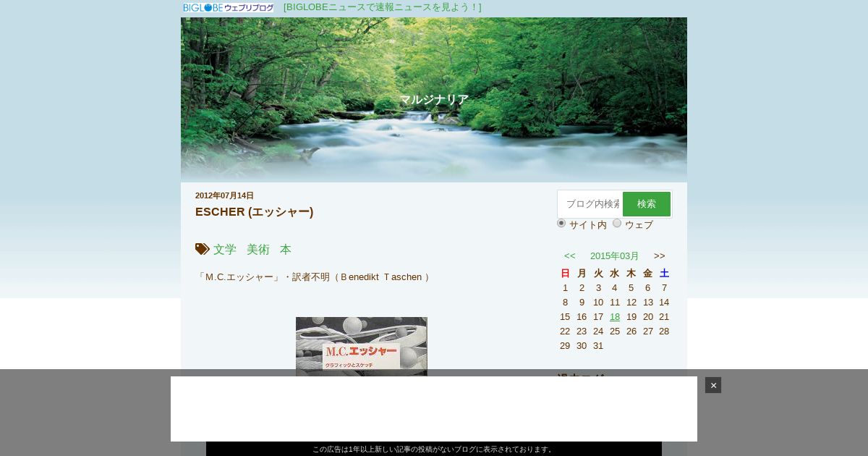Open calendar date 18
This screenshot has width=868, height=456.
click(615, 316)
